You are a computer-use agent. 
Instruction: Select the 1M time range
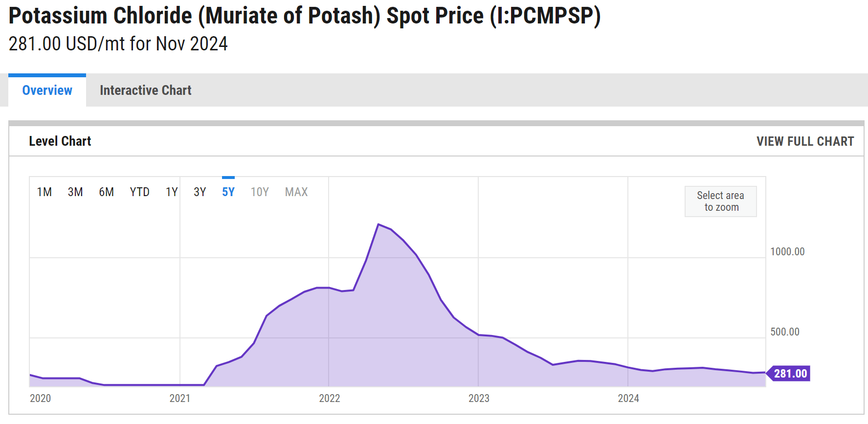pyautogui.click(x=45, y=192)
